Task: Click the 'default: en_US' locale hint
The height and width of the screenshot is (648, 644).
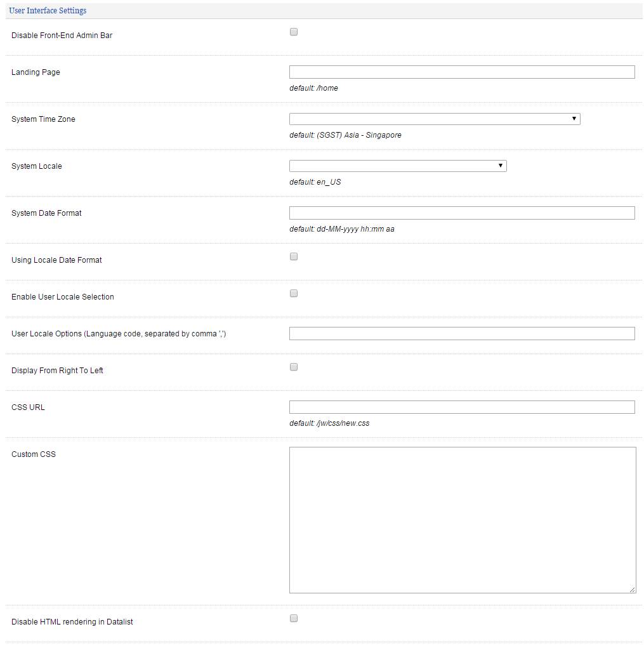Action: click(x=315, y=182)
